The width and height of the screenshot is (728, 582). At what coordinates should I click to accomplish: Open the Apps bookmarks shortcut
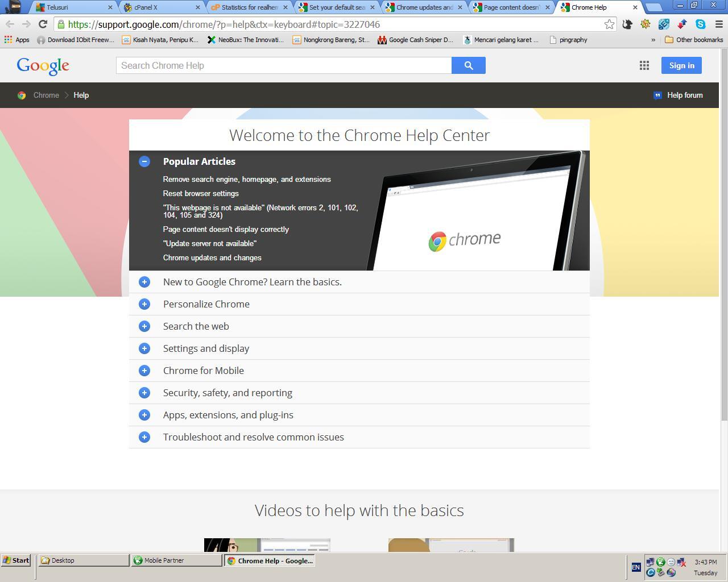pyautogui.click(x=16, y=40)
